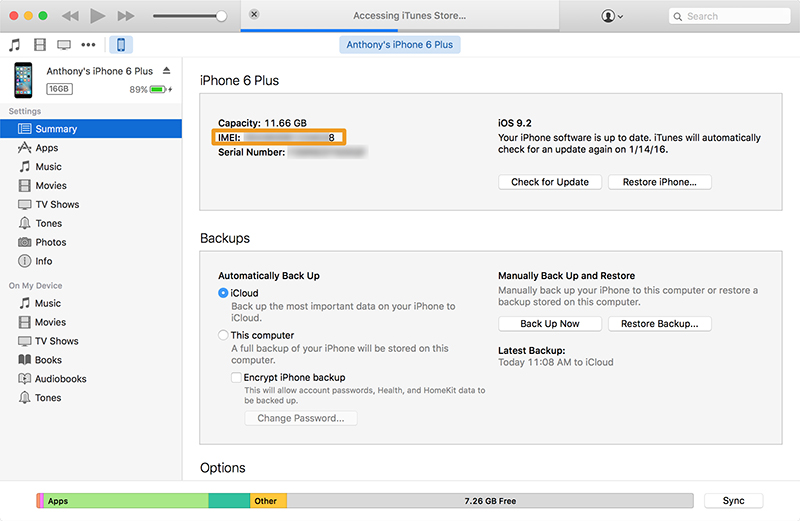Eject Anthony's iPhone 6 Plus
This screenshot has height=521, width=800.
[167, 70]
